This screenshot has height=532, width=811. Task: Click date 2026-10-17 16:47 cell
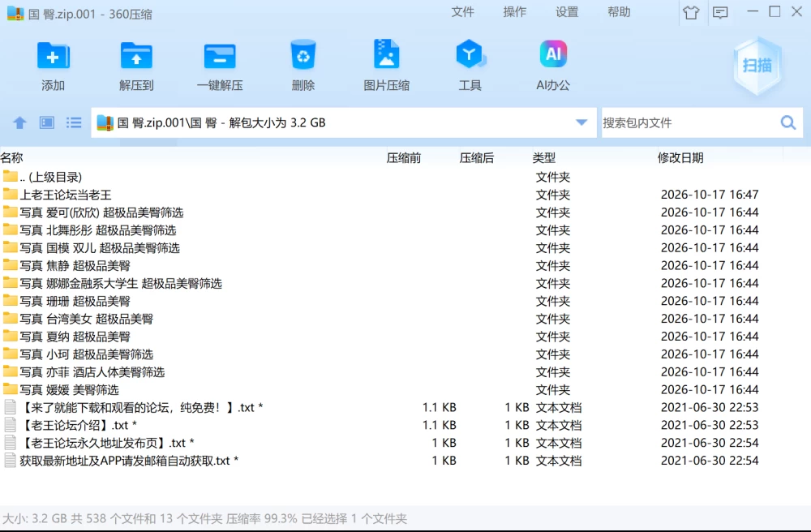(710, 195)
